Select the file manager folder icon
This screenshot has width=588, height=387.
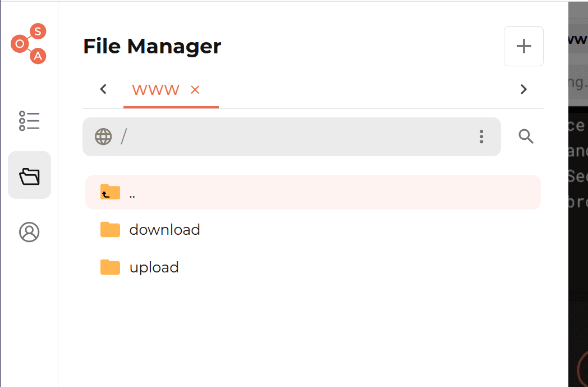[x=29, y=176]
